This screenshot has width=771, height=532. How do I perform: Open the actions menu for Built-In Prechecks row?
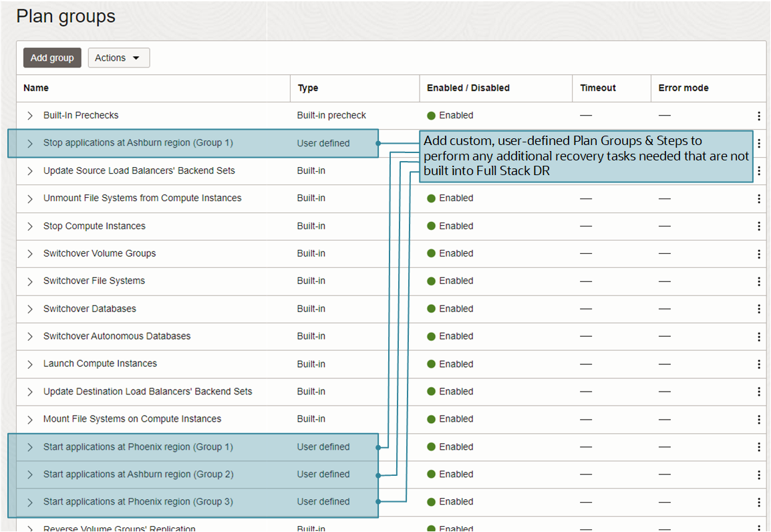tap(759, 115)
